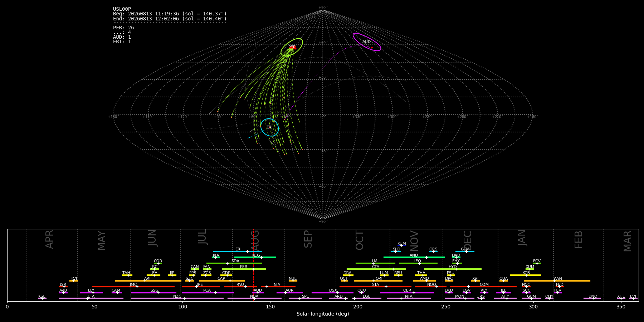Select the cyan ERI radiant circle label

pos(269,127)
